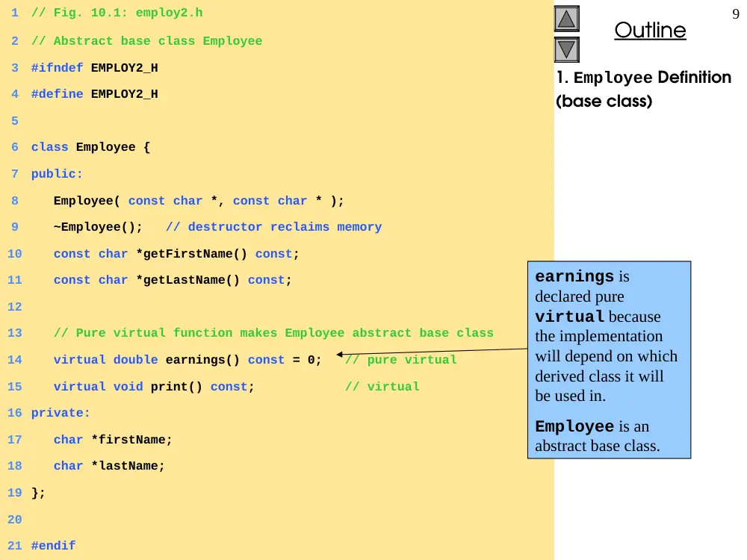This screenshot has width=747, height=560.
Task: Click line number 6 in the gutter
Action: [x=15, y=147]
